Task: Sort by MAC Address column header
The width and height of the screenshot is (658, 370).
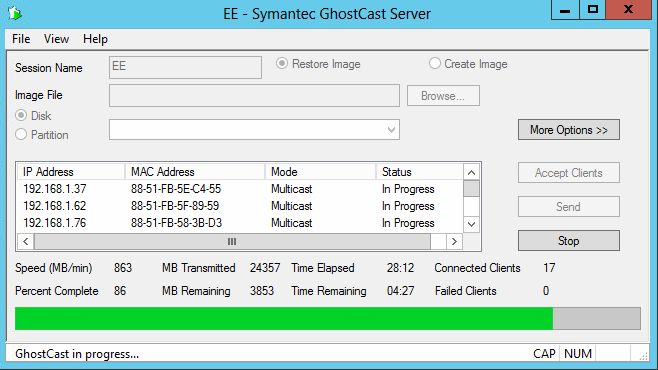Action: tap(195, 172)
